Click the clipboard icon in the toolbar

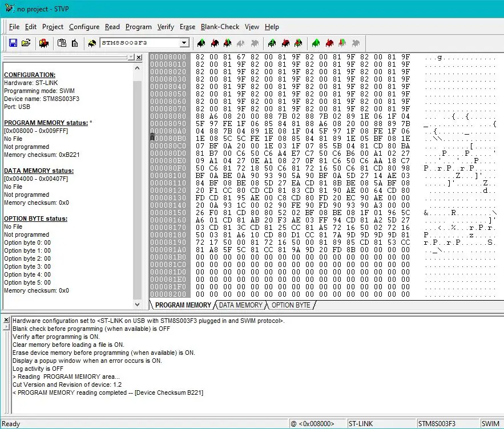(62, 43)
